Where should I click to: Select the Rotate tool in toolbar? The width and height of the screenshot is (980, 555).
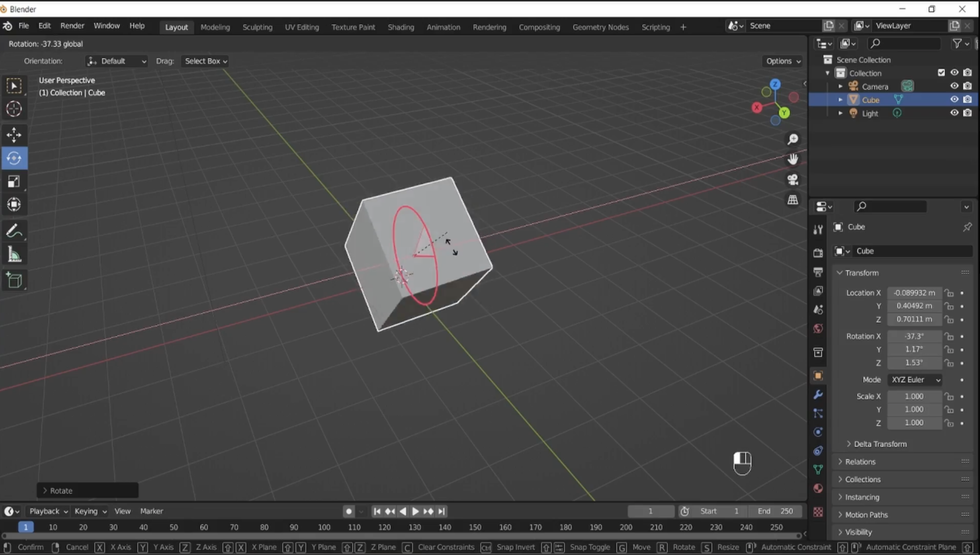click(x=14, y=158)
